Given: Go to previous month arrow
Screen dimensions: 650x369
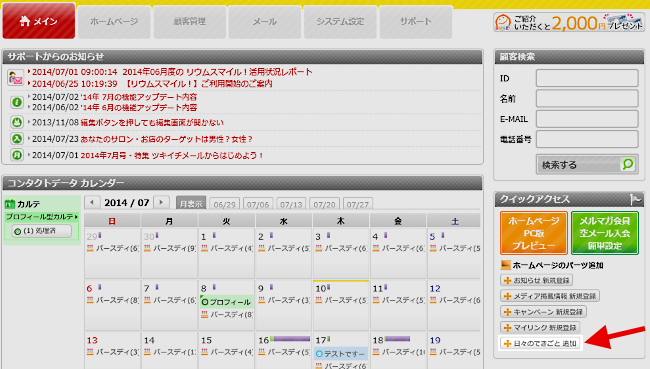Looking at the screenshot, I should point(92,202).
